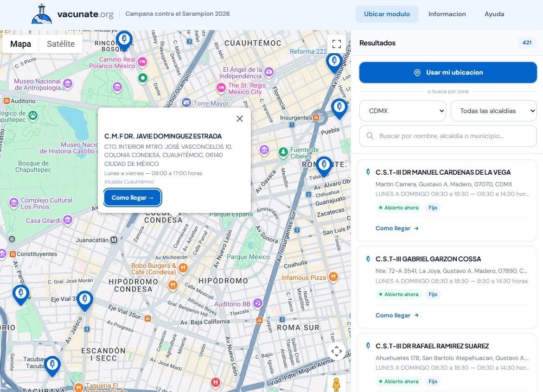Click the search field for nombre or alcaldia
Screen dimensions: 543x392
[448, 136]
